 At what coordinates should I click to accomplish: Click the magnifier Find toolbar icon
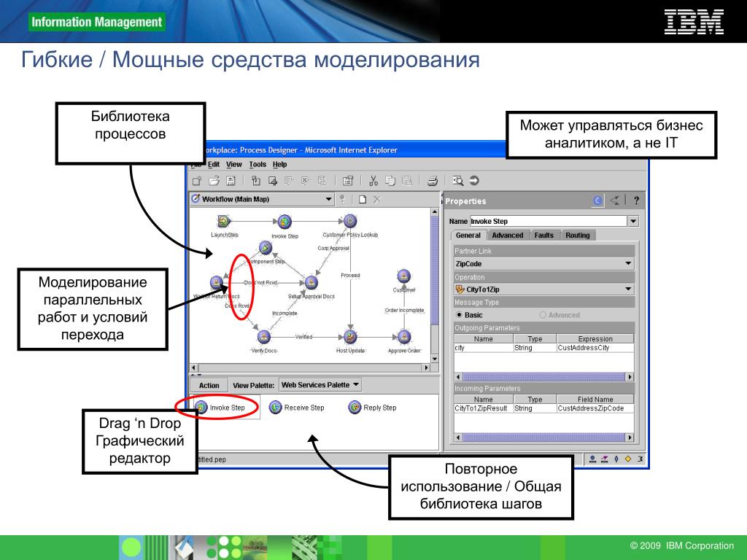click(458, 181)
